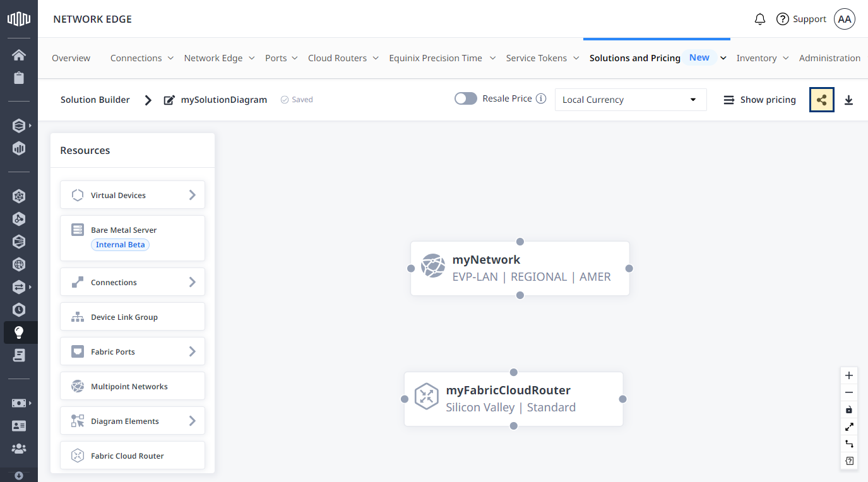868x482 pixels.
Task: Select Multipoint Networks resource
Action: pos(133,386)
